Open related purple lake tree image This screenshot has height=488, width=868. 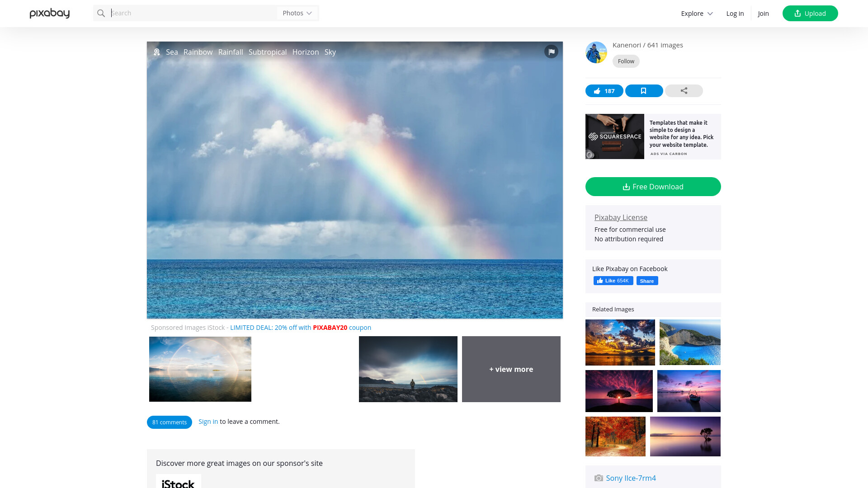685,436
